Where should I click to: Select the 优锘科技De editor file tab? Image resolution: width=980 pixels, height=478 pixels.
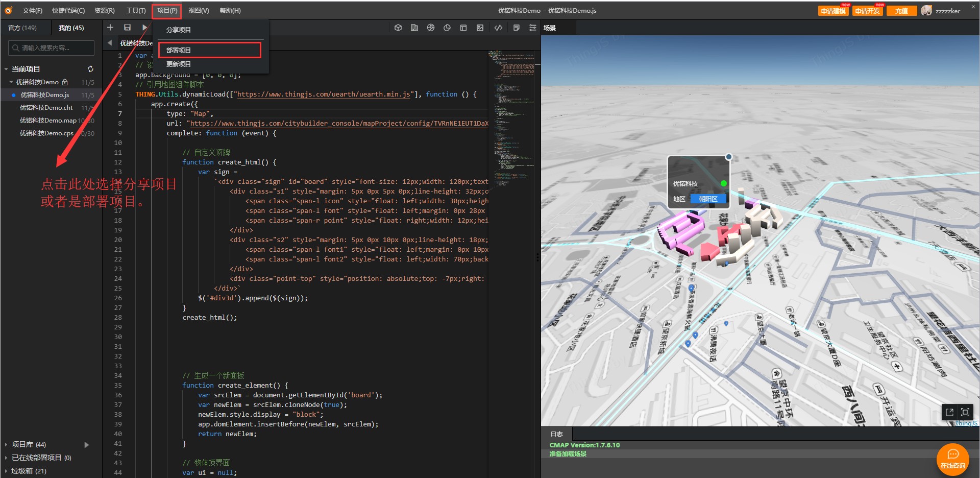point(136,43)
